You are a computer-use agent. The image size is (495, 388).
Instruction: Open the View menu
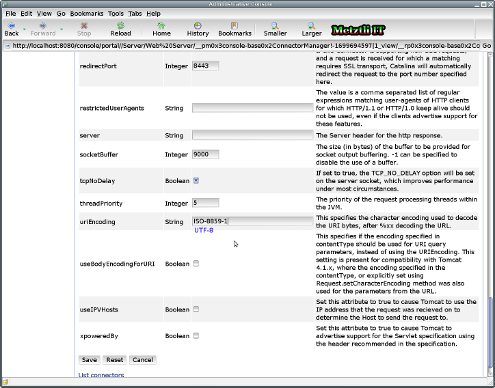[44, 14]
